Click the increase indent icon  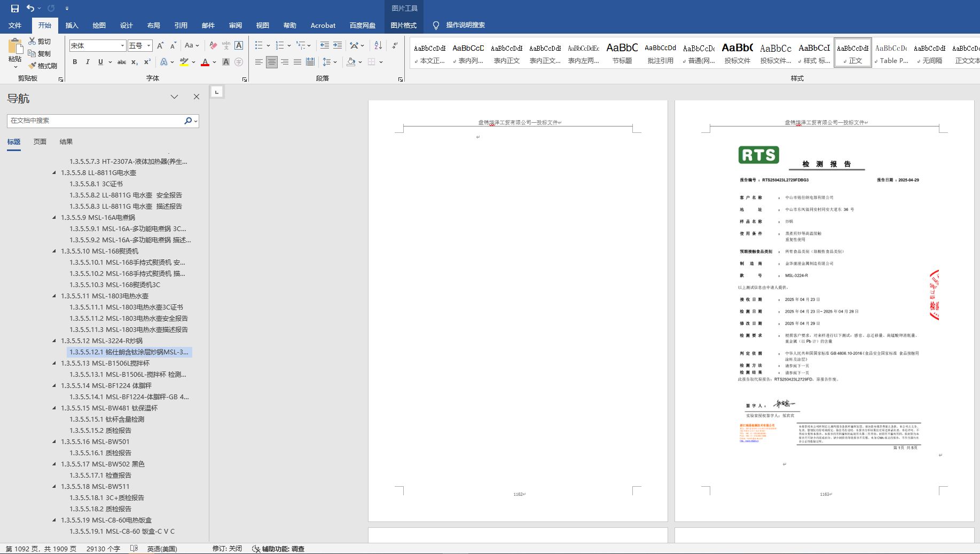pyautogui.click(x=338, y=45)
